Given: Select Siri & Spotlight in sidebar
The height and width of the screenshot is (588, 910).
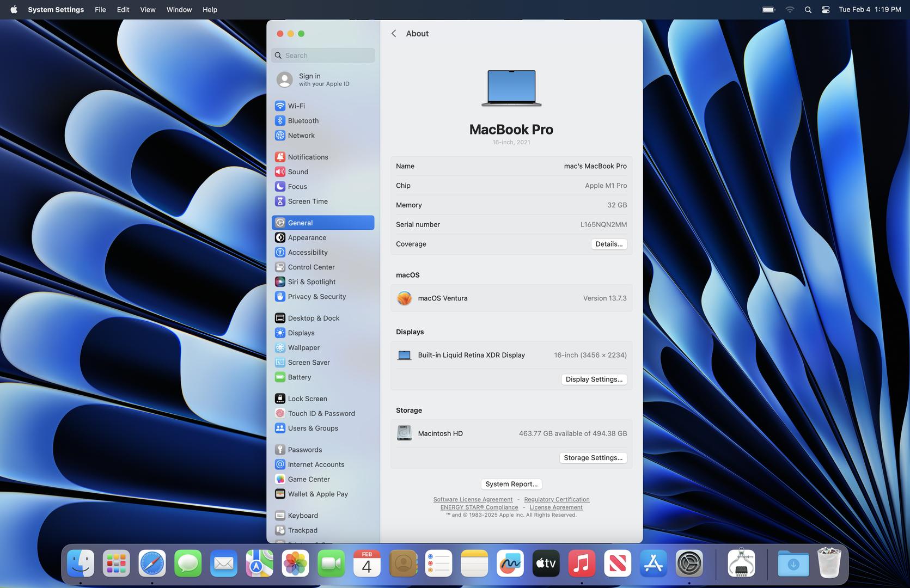Looking at the screenshot, I should pyautogui.click(x=323, y=281).
